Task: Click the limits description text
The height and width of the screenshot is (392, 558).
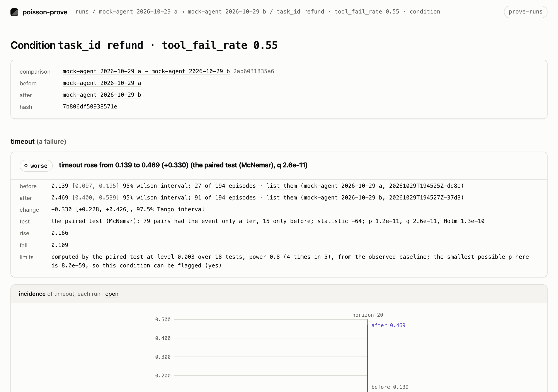Action: (x=290, y=261)
